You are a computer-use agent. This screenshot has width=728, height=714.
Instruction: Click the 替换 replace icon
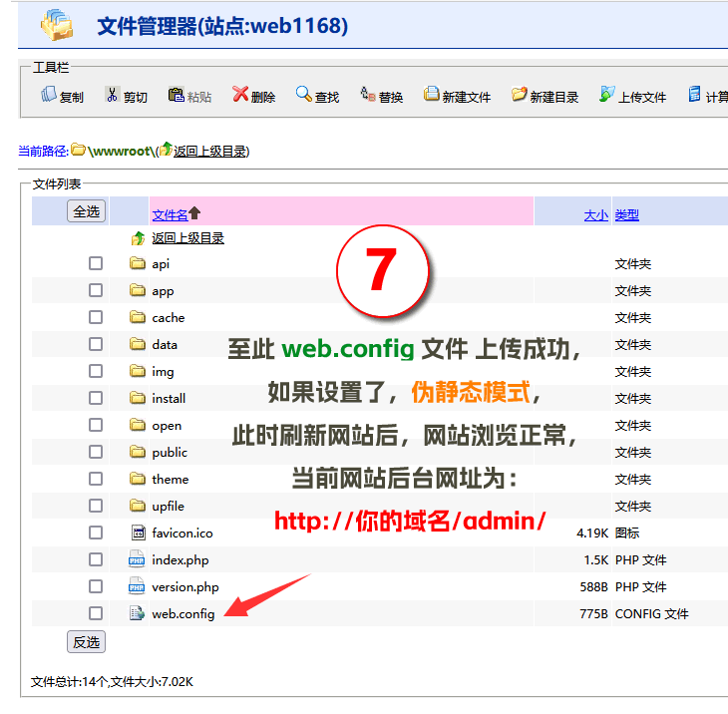point(368,95)
